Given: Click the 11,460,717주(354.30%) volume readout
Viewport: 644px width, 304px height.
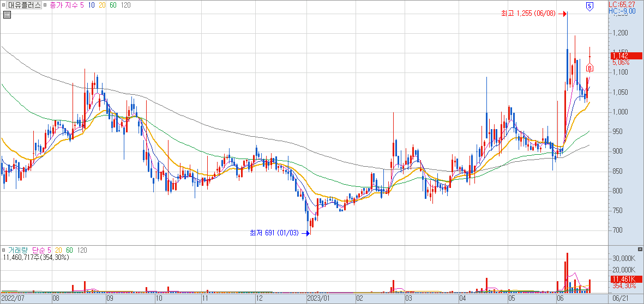Looking at the screenshot, I should coord(36,258).
